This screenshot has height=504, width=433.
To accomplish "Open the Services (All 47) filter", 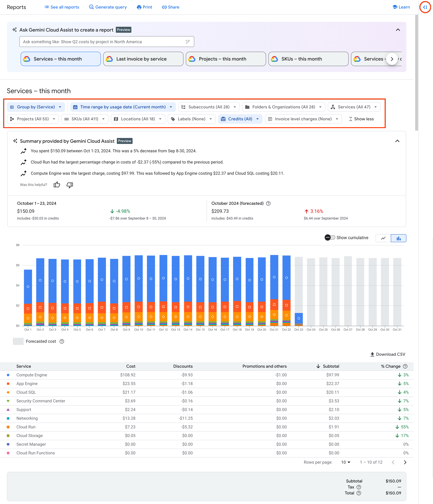I will tap(354, 107).
